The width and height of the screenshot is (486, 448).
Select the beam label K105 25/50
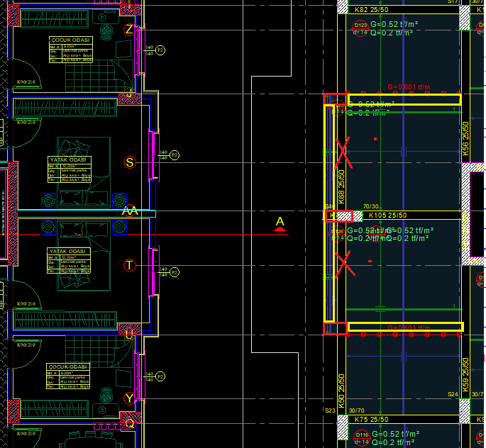click(x=388, y=215)
